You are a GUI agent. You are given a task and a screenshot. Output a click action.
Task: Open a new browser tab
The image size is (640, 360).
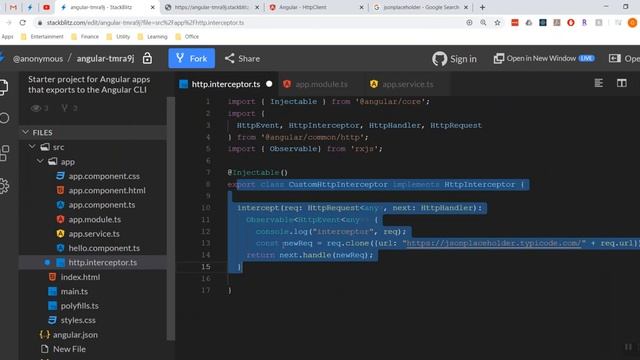tap(482, 7)
